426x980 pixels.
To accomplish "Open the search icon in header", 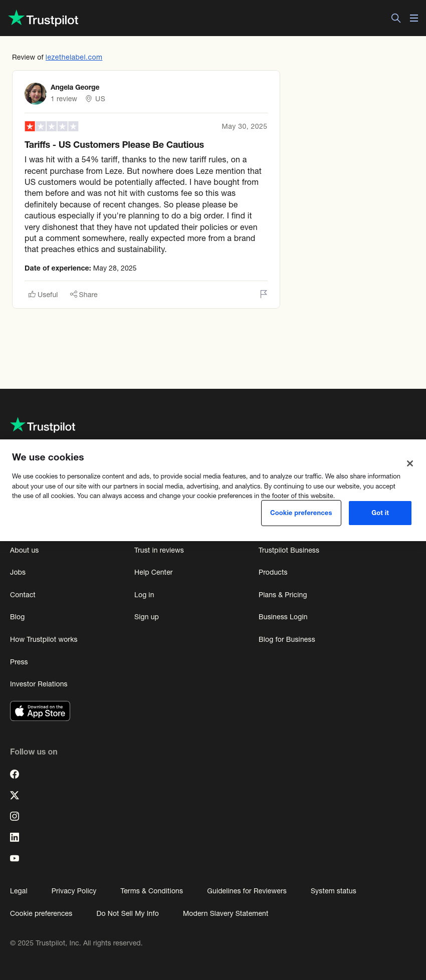I will click(396, 18).
